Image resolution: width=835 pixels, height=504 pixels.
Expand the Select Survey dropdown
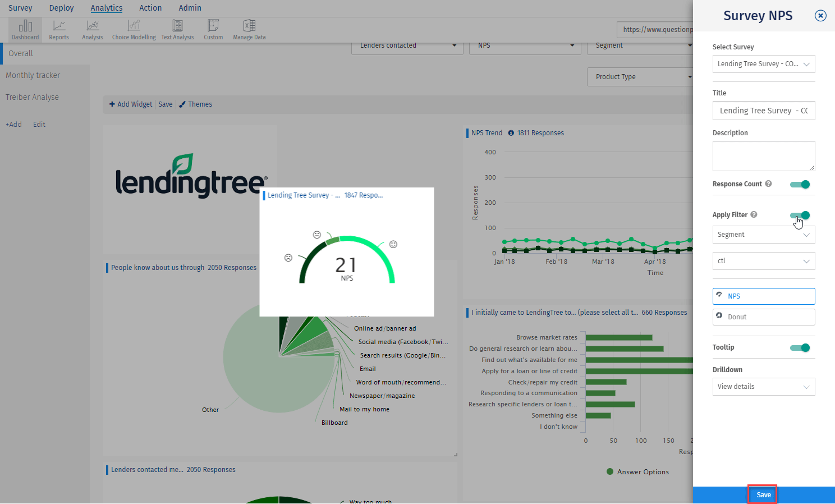(x=763, y=64)
